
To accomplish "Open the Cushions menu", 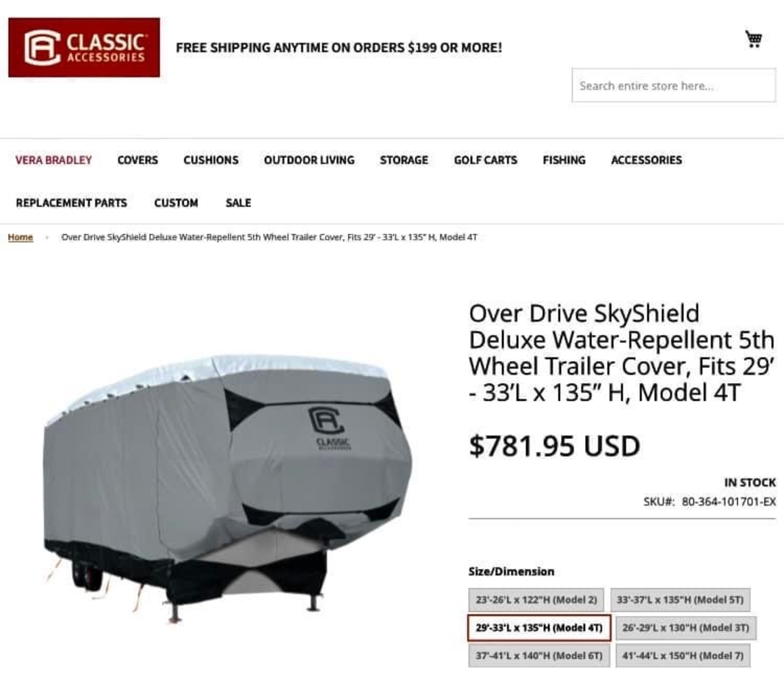I will [x=211, y=160].
